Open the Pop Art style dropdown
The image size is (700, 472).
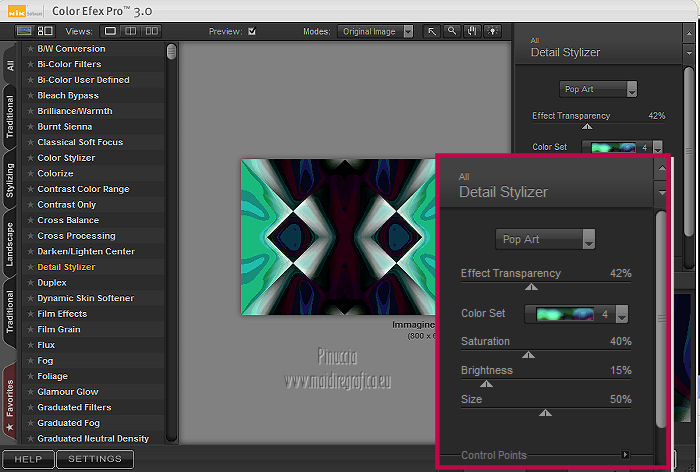pos(546,240)
